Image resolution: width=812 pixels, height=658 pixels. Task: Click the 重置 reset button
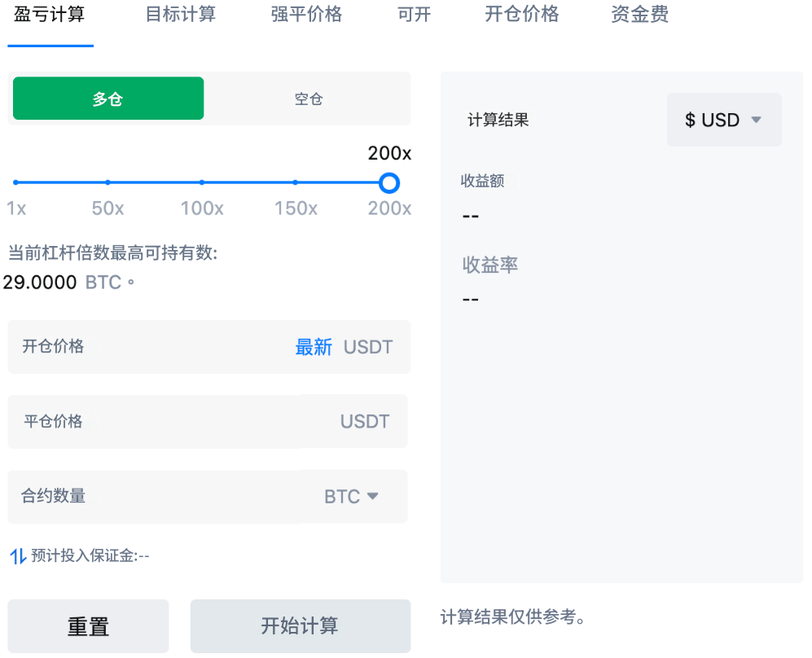(x=88, y=625)
